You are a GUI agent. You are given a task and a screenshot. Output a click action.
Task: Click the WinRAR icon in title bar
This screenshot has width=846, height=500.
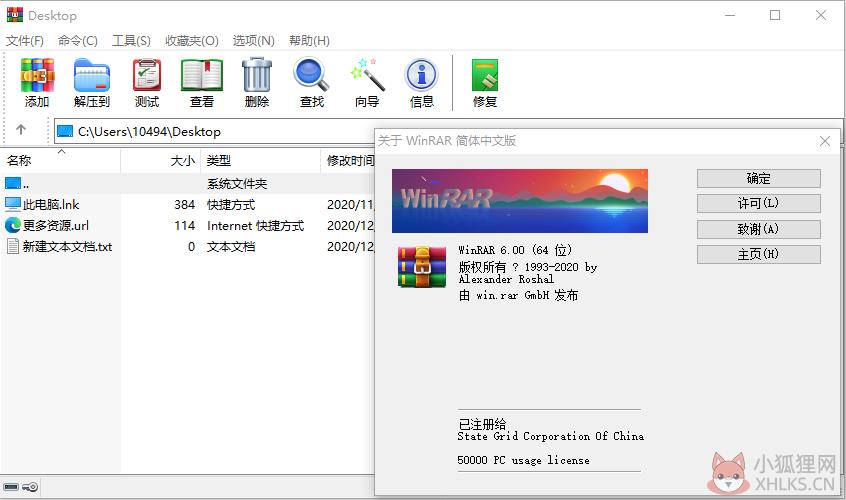tap(15, 15)
